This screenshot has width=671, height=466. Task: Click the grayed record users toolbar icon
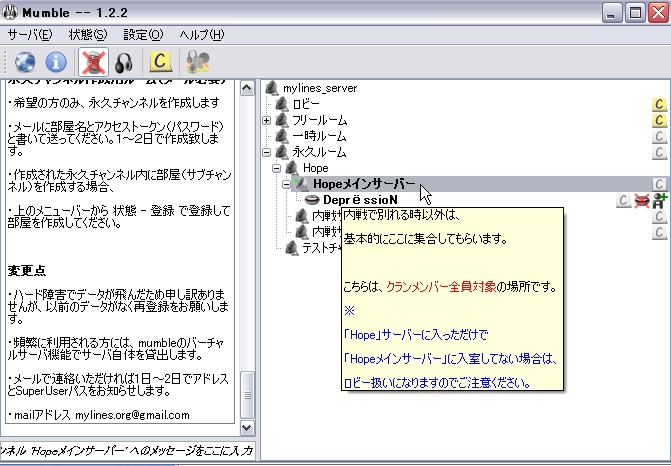198,62
